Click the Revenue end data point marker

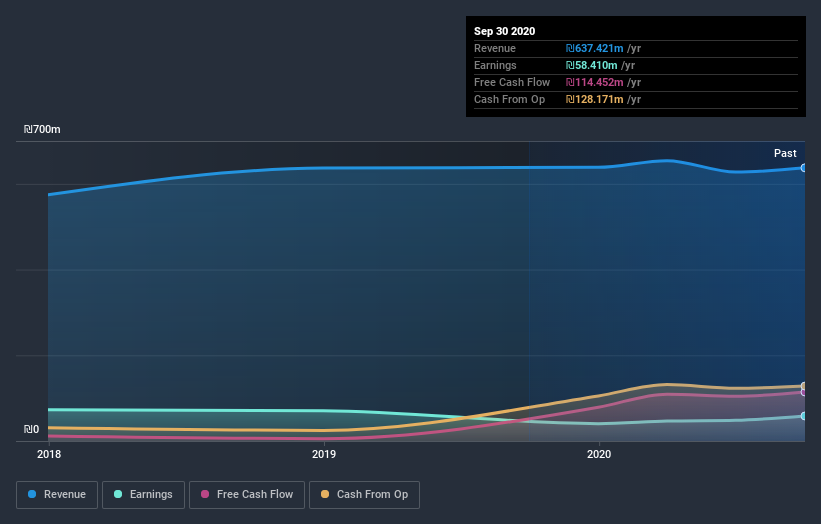click(x=803, y=168)
